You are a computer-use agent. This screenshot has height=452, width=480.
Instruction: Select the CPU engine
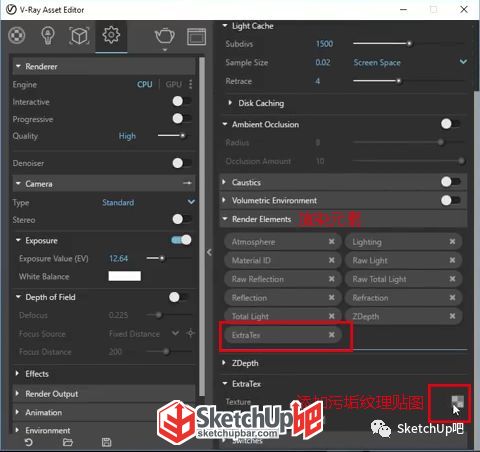(x=145, y=84)
